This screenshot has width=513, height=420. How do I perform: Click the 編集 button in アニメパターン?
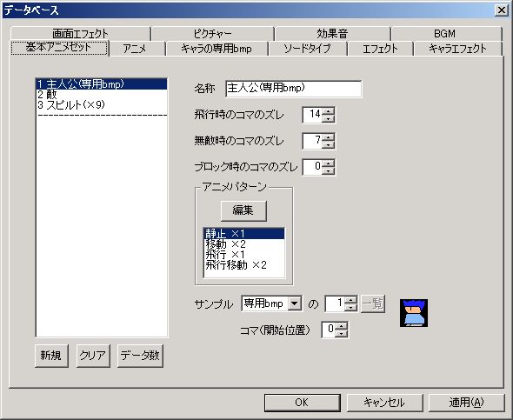pos(243,210)
